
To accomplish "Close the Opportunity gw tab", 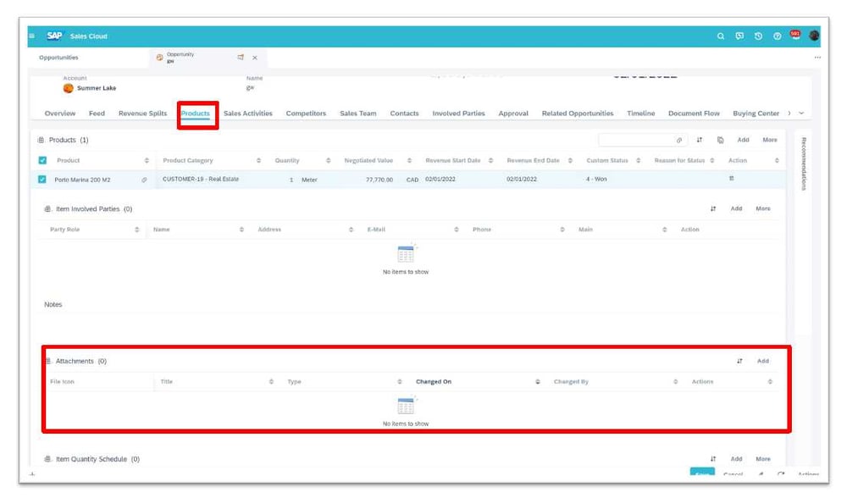I will (255, 58).
